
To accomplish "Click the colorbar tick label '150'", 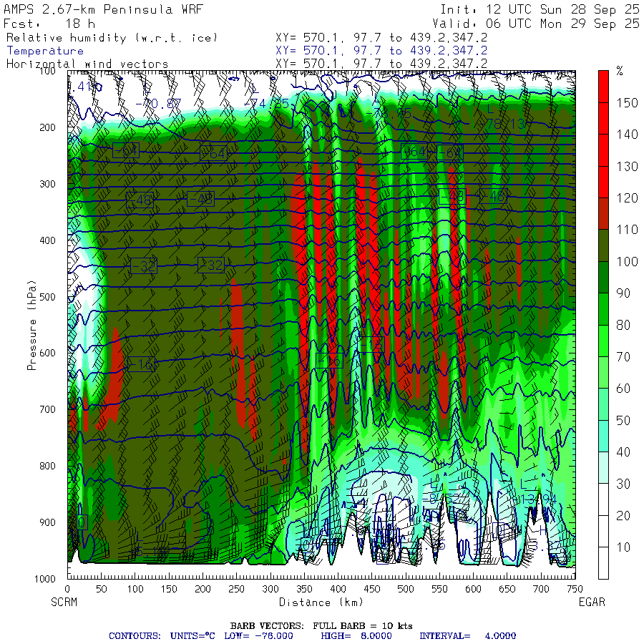I will tap(627, 102).
